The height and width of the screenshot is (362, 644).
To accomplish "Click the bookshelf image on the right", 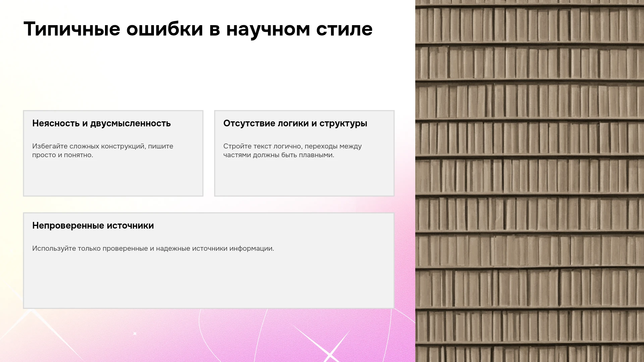I will [x=530, y=181].
